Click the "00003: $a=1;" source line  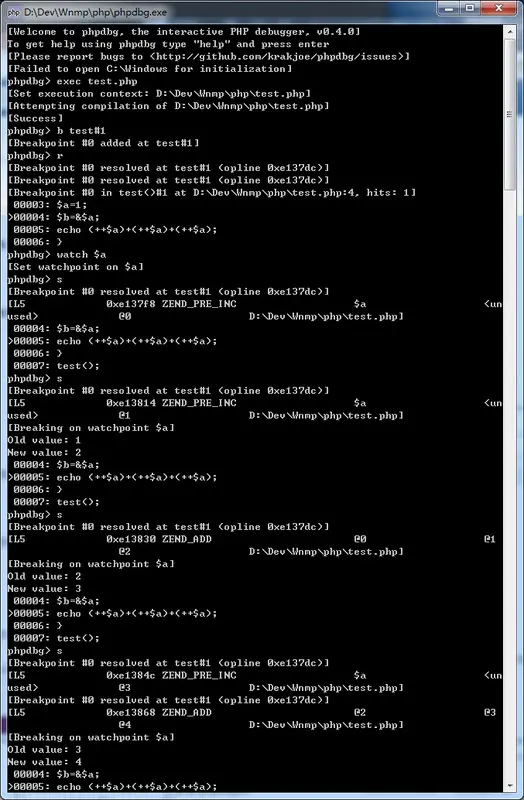[x=50, y=205]
